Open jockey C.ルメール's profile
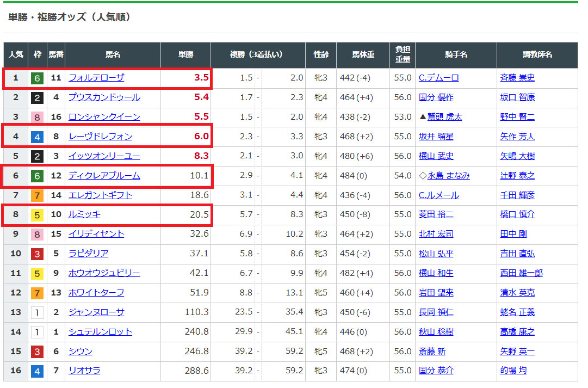 (438, 195)
